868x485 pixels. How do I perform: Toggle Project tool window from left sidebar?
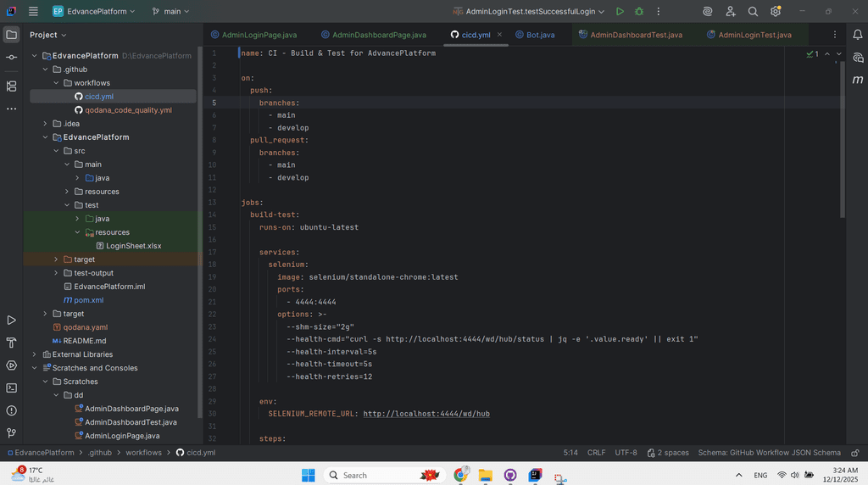(11, 35)
